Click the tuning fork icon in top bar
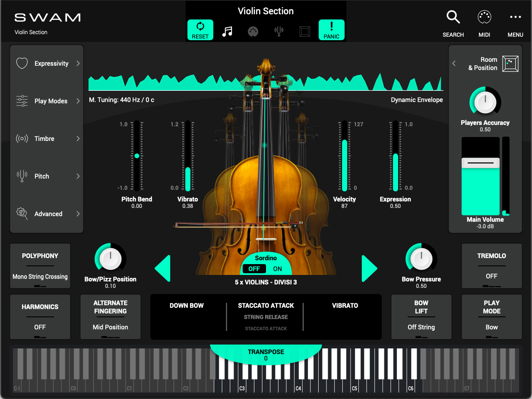 (279, 31)
